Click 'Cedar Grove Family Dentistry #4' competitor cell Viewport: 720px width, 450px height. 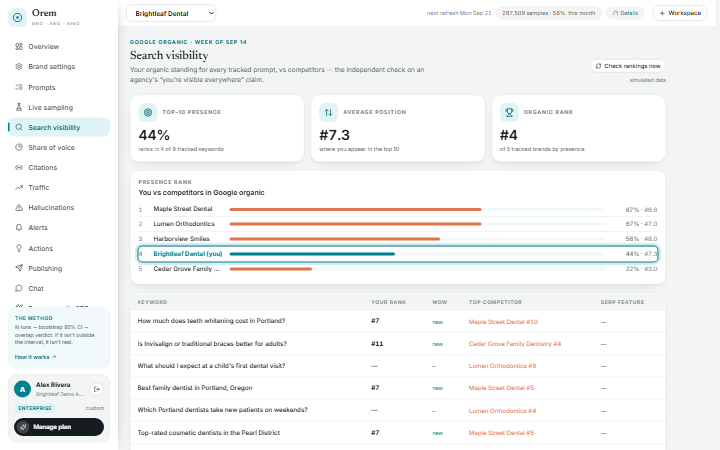(515, 344)
